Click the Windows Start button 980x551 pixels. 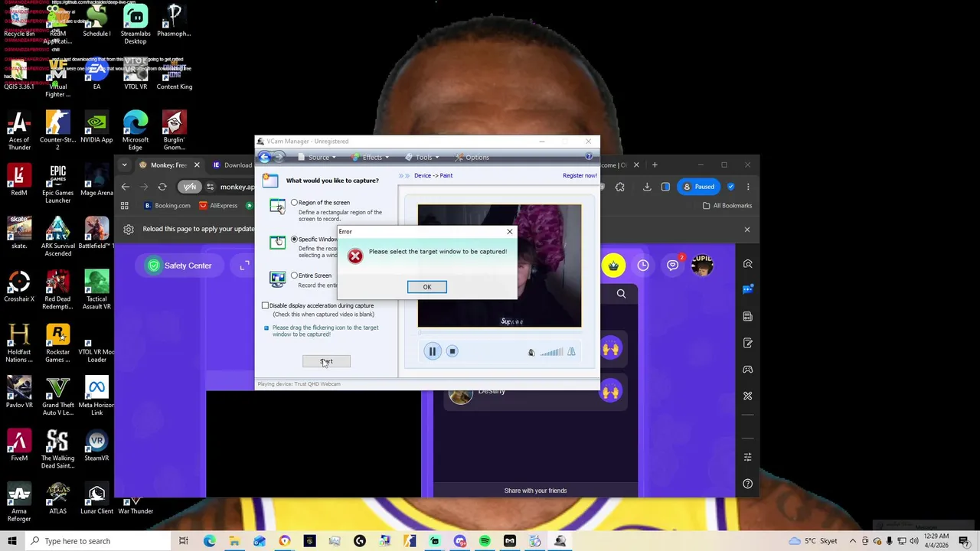[x=11, y=541]
